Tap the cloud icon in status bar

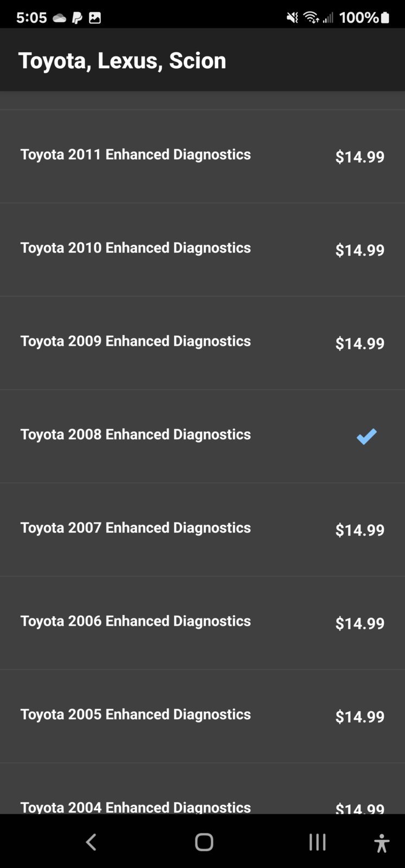[x=59, y=18]
